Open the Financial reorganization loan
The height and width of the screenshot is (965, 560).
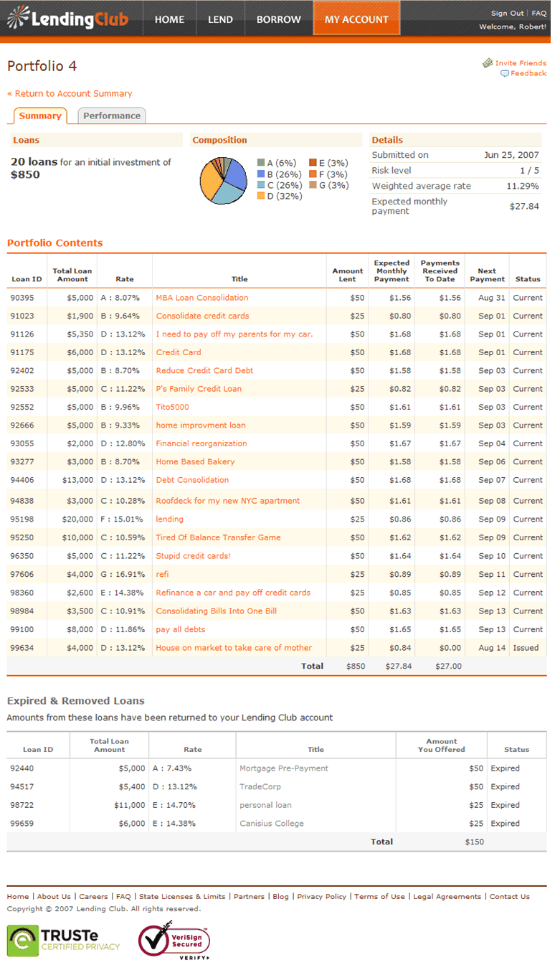(x=201, y=443)
